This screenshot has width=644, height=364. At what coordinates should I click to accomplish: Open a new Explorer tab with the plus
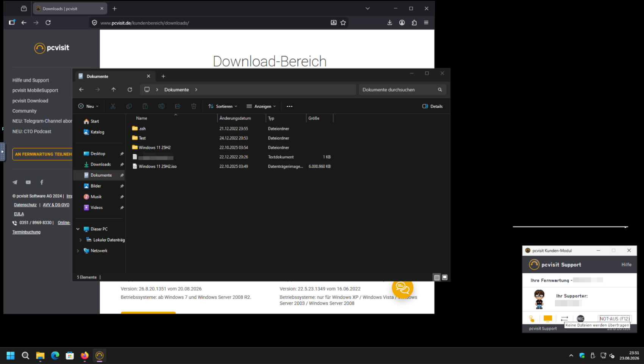(163, 76)
